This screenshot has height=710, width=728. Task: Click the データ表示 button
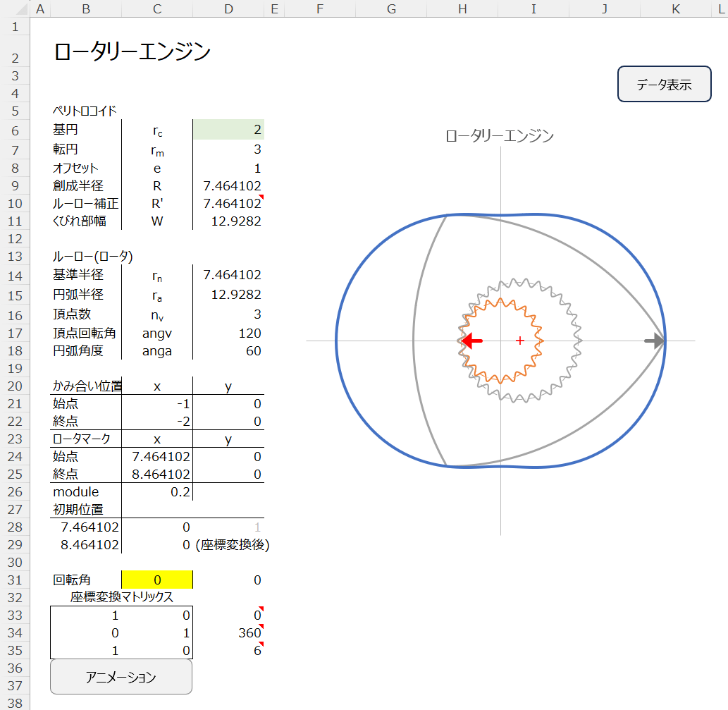click(x=664, y=85)
